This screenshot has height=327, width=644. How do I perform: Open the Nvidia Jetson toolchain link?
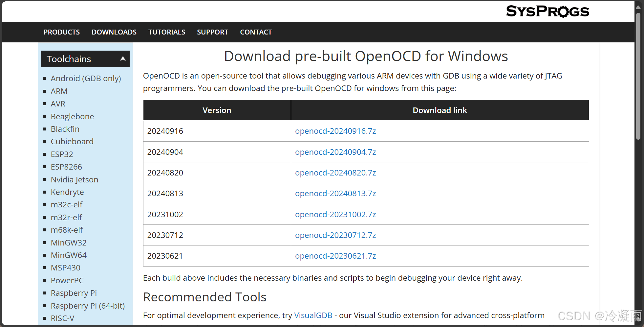click(x=75, y=180)
